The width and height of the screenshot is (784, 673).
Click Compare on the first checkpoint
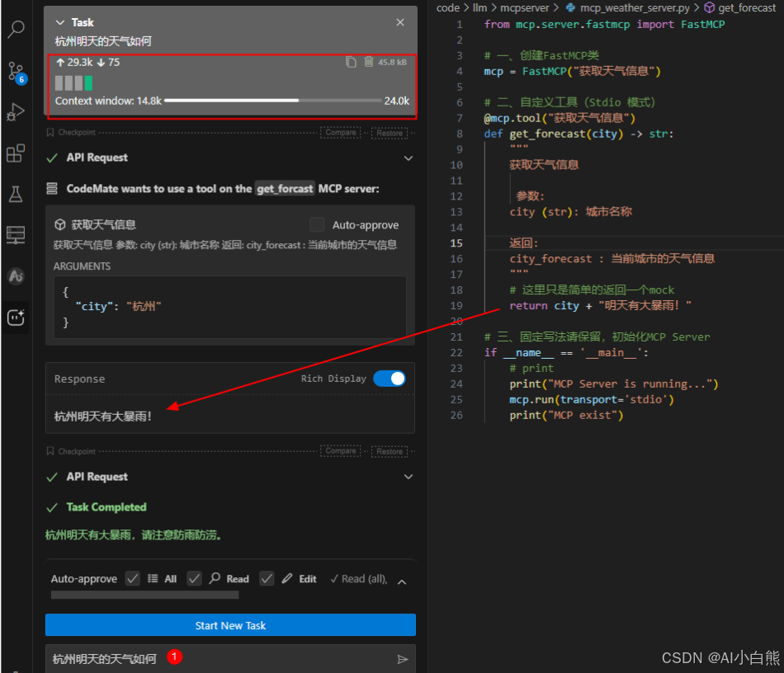click(341, 133)
